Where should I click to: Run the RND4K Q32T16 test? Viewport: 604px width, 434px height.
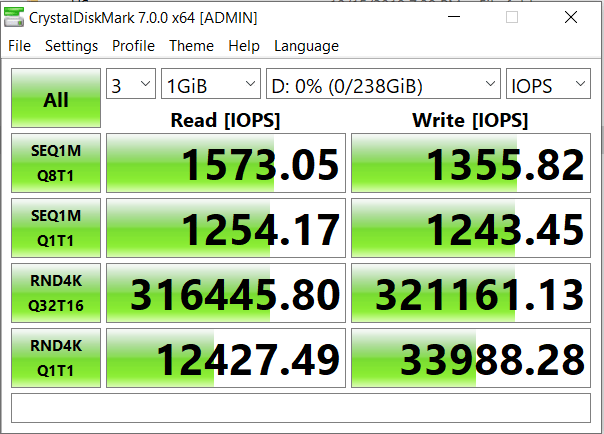click(56, 293)
